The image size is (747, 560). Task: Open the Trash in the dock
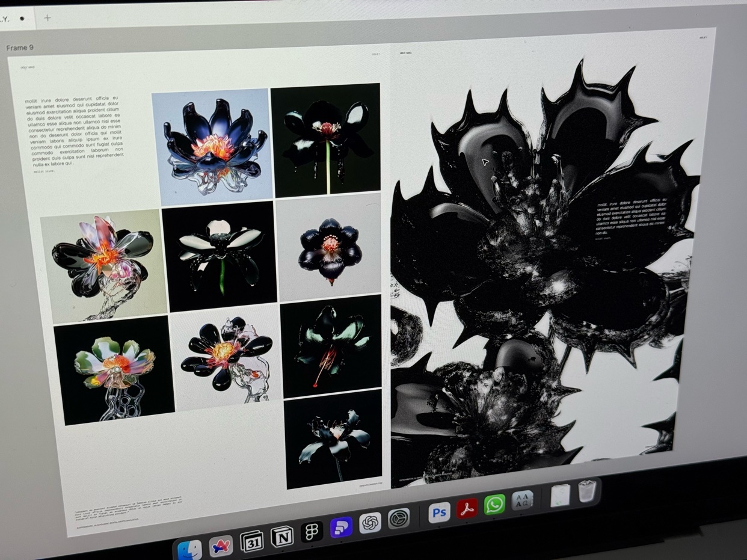pyautogui.click(x=587, y=490)
